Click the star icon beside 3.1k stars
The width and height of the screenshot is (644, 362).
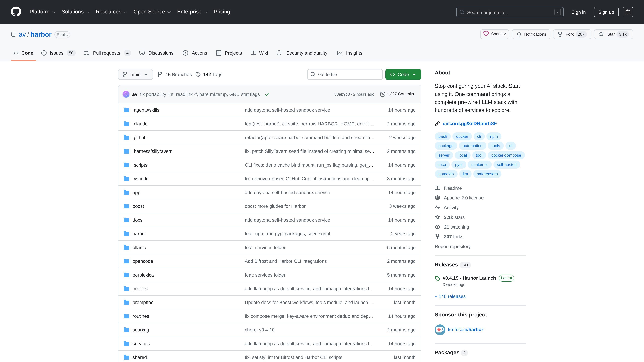(437, 217)
